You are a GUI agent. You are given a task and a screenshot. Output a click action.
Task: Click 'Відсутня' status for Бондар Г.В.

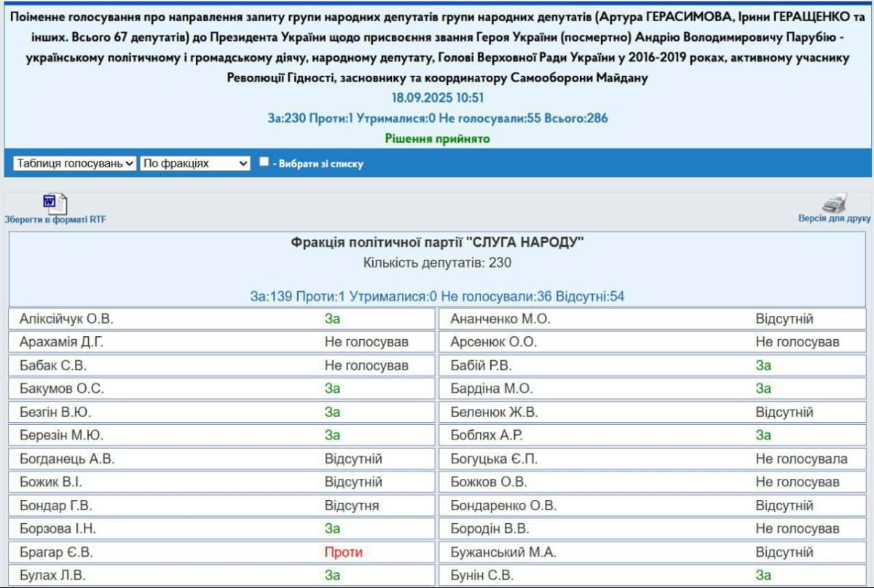(x=351, y=506)
